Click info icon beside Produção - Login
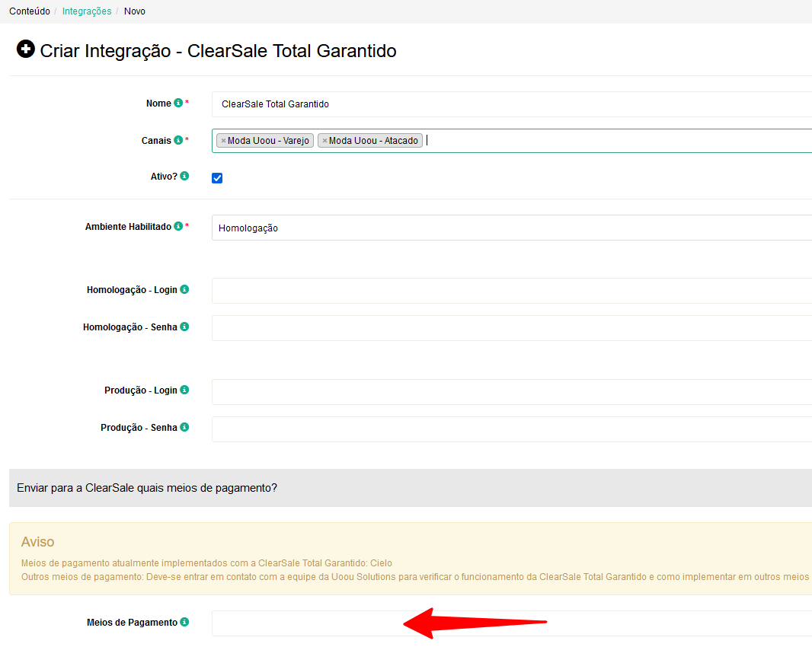 coord(184,390)
